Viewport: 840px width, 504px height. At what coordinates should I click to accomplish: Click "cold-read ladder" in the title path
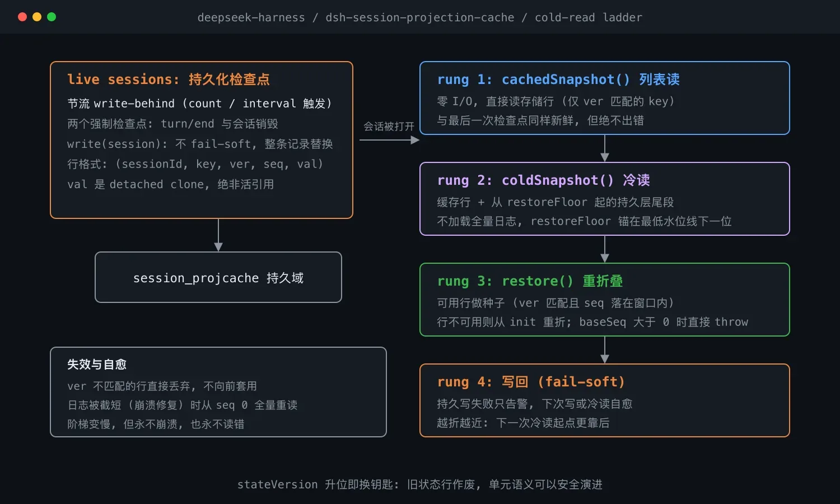[589, 17]
